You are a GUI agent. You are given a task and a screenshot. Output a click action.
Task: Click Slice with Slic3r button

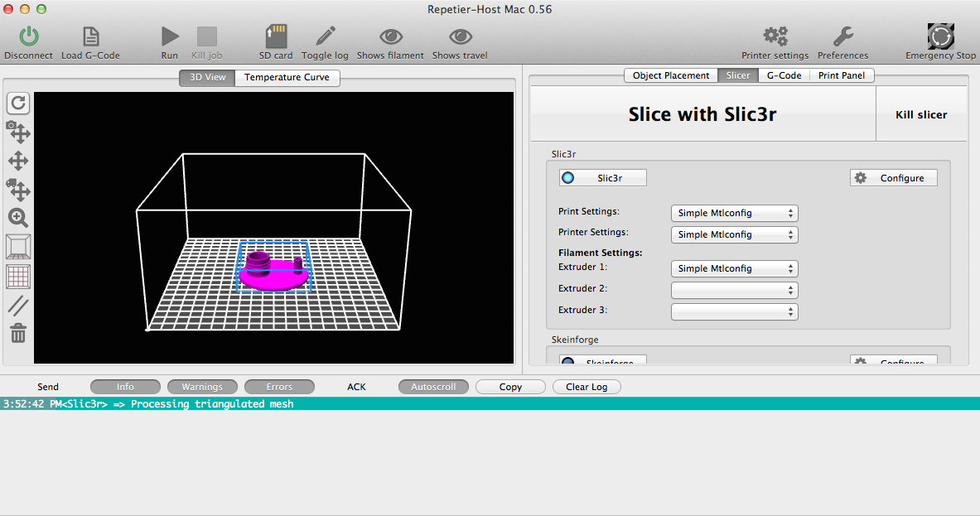702,113
